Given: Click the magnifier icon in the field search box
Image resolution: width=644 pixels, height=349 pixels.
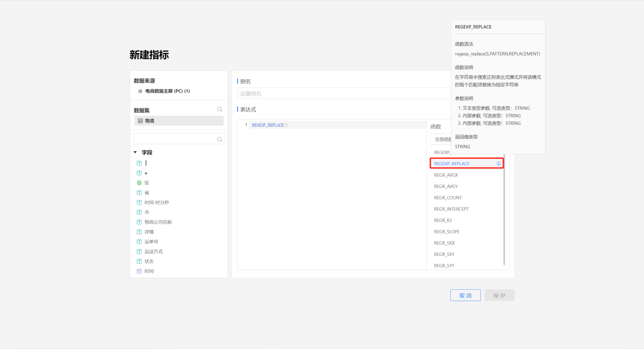Looking at the screenshot, I should (220, 139).
